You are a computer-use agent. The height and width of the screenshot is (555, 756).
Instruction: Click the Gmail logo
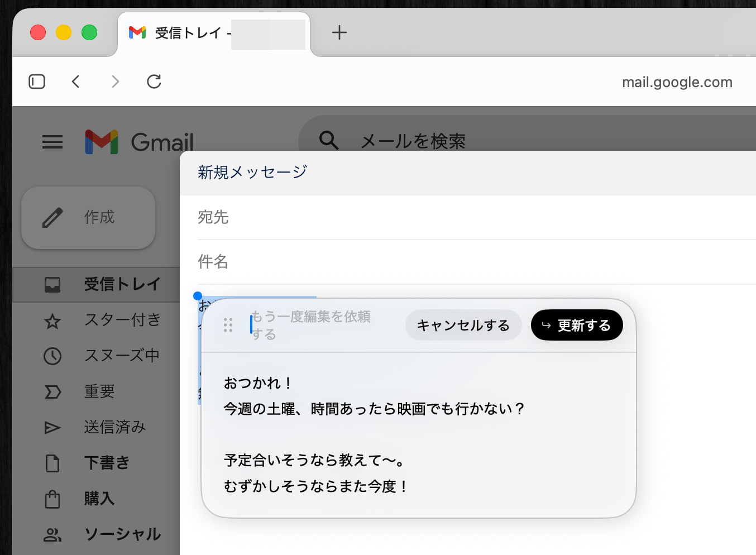point(140,142)
